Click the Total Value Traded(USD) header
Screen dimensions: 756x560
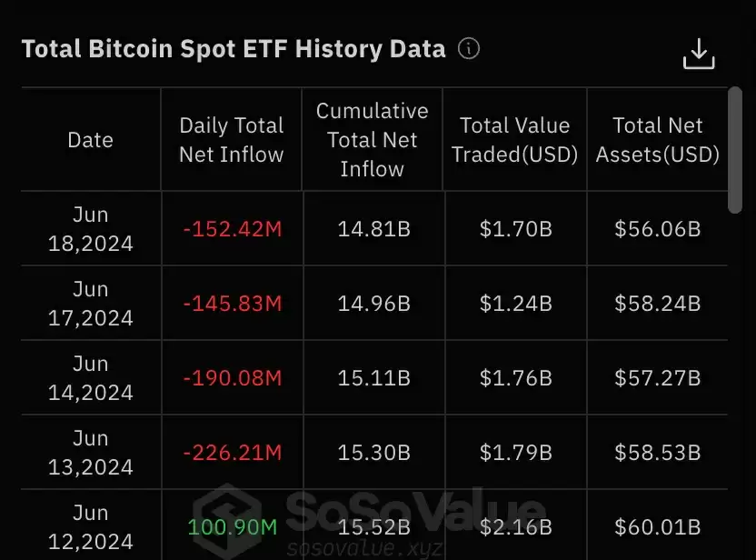click(515, 140)
